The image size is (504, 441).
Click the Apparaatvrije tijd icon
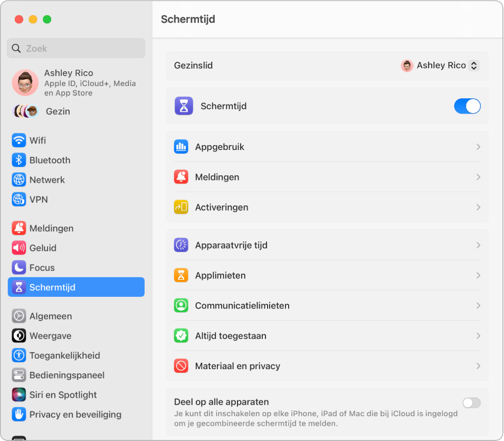pyautogui.click(x=182, y=245)
